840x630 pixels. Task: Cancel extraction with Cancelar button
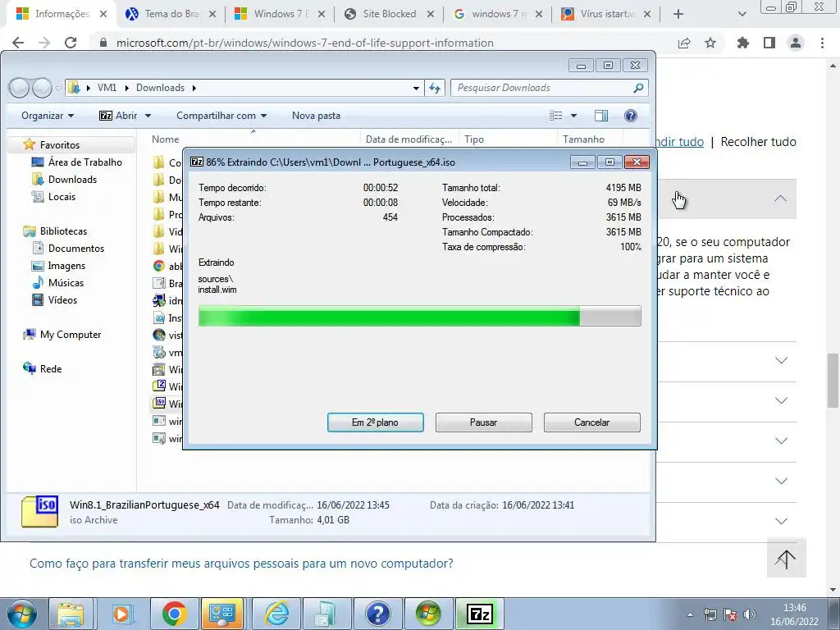coord(591,422)
